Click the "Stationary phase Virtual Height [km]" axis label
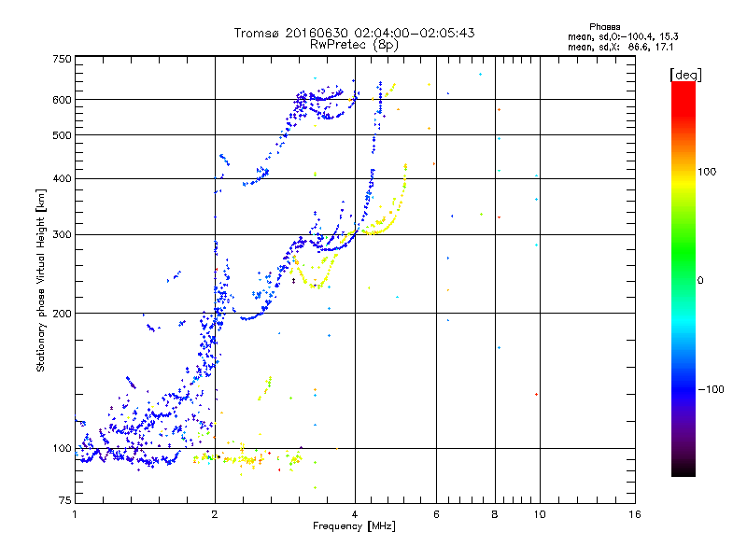 click(x=41, y=280)
